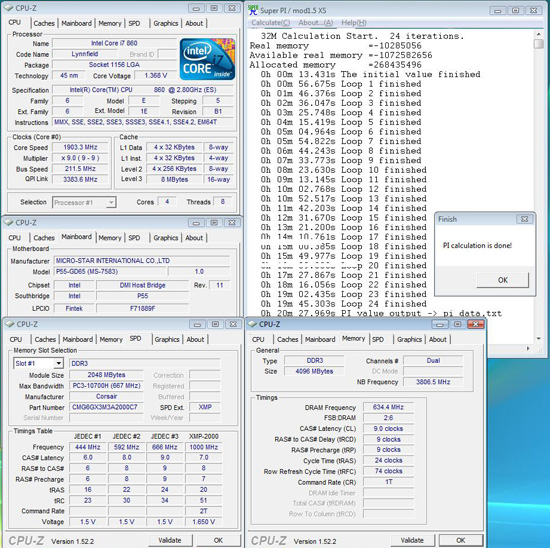This screenshot has height=548, width=550.
Task: Click Core Speed value '1903.3 MHz'
Action: 80,147
